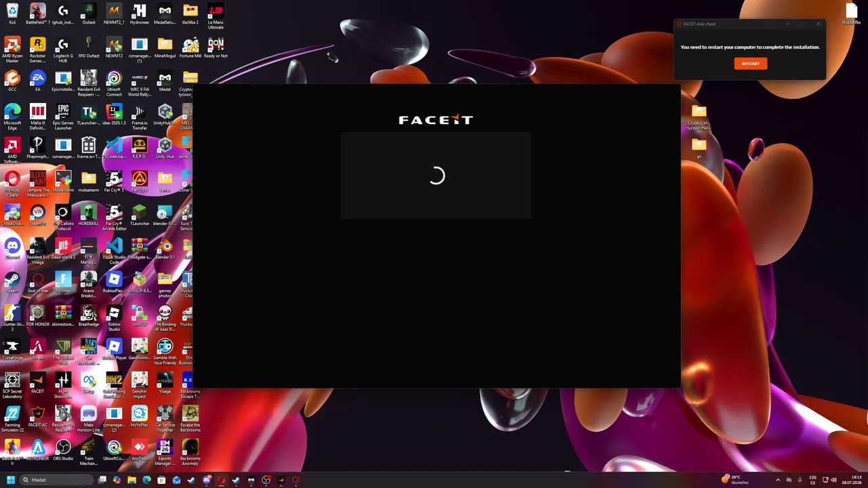Select The Binding of Isaac shortcut
Viewport: 868px width, 488px height.
click(x=165, y=319)
